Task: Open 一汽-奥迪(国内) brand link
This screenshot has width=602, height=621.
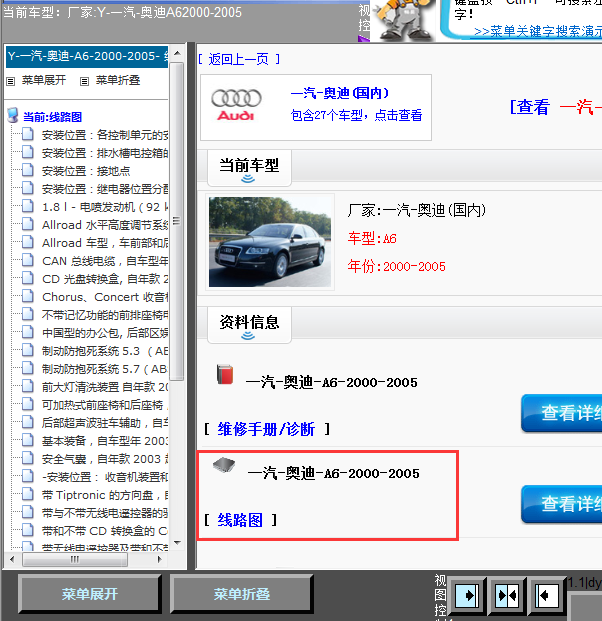Action: point(340,93)
